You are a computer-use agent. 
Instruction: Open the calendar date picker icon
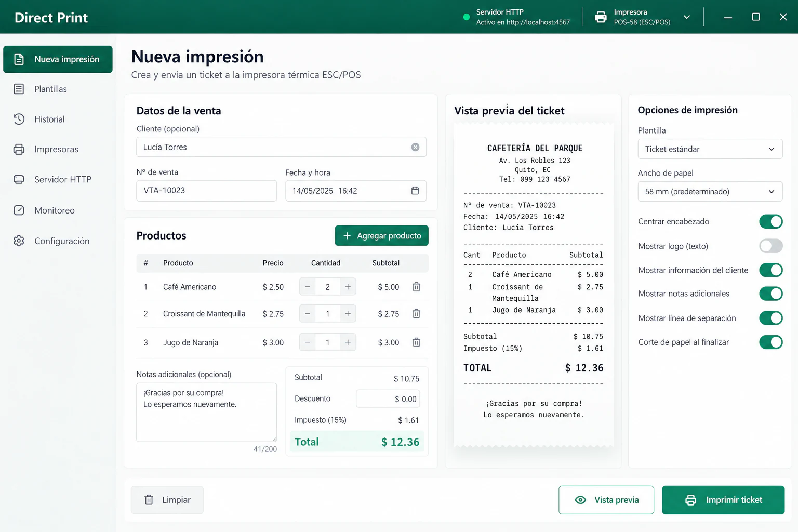click(x=415, y=191)
